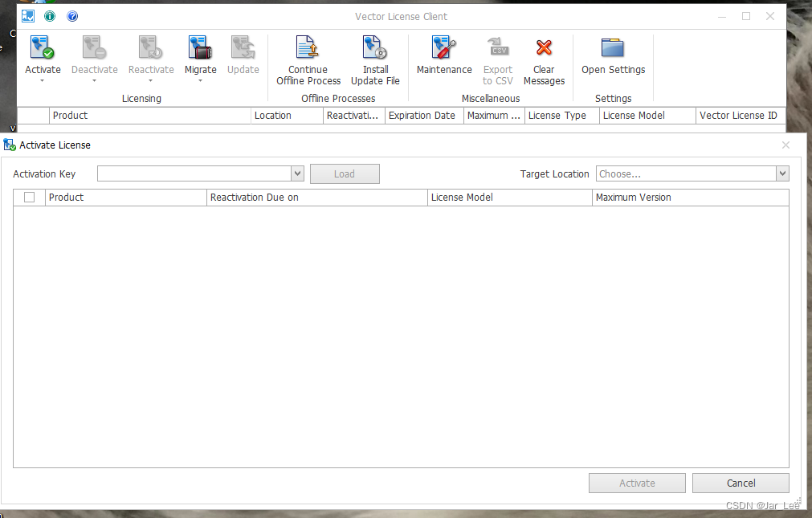Maximize the Vector License Client window
This screenshot has width=812, height=518.
pyautogui.click(x=745, y=17)
